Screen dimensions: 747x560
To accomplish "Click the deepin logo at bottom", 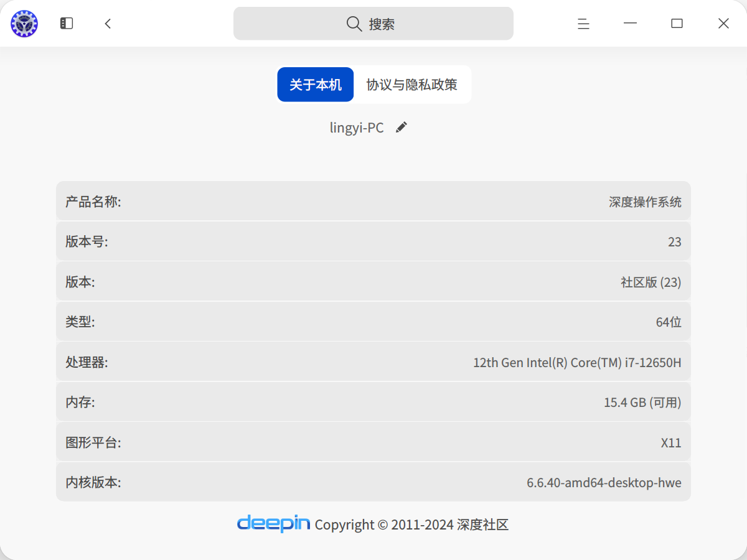I will tap(273, 523).
